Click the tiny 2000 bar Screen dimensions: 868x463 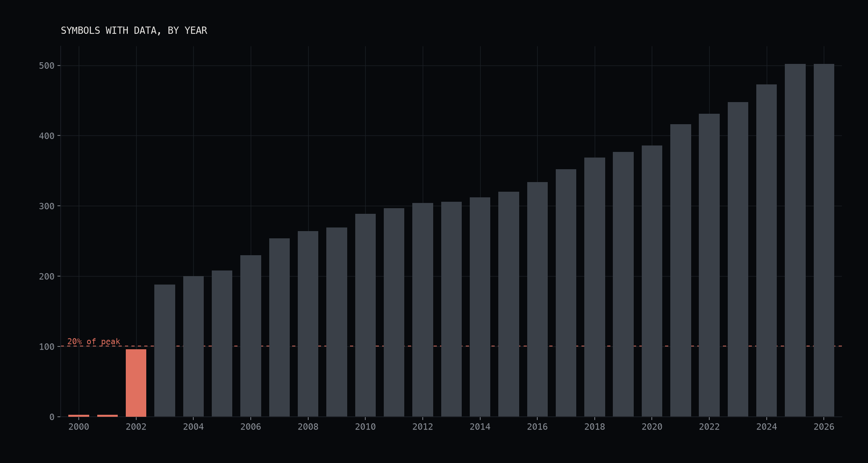(79, 416)
